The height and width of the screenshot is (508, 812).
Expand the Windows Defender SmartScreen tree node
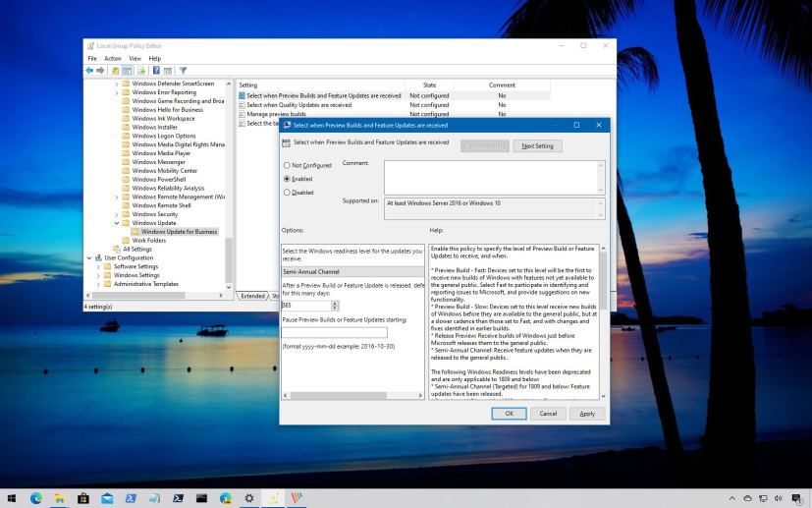117,84
